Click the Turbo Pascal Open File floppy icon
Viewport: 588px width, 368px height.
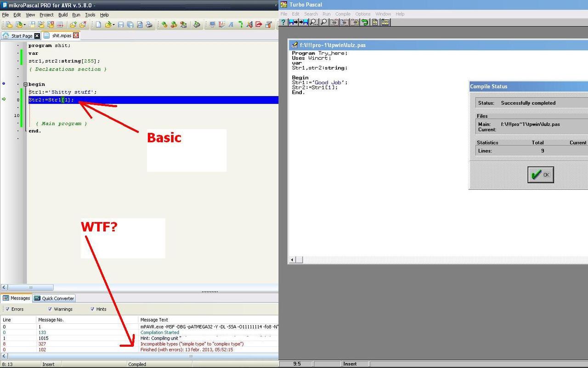tap(293, 22)
